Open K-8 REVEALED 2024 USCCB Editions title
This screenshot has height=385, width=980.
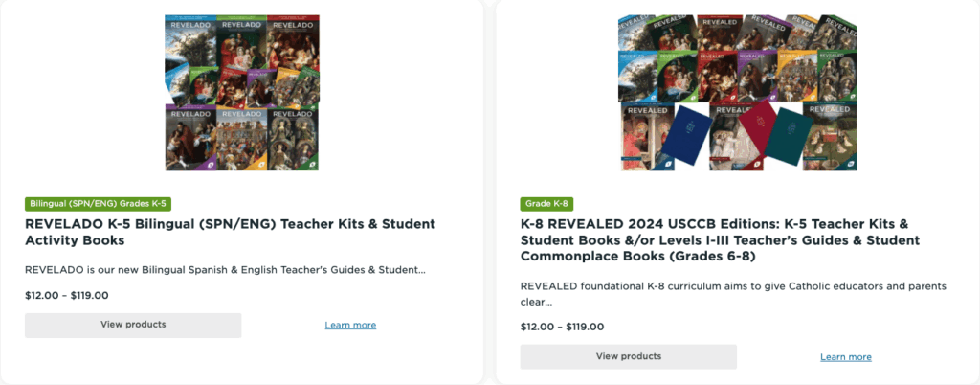click(721, 239)
